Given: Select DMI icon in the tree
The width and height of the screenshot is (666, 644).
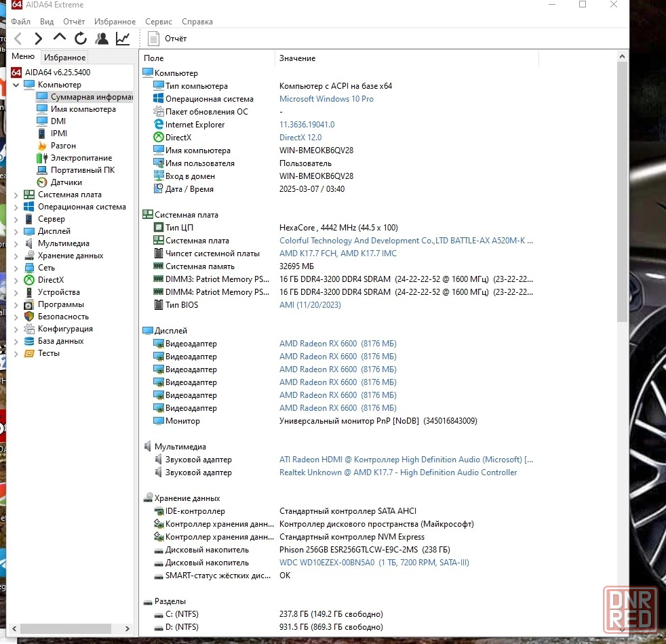Looking at the screenshot, I should 42,121.
